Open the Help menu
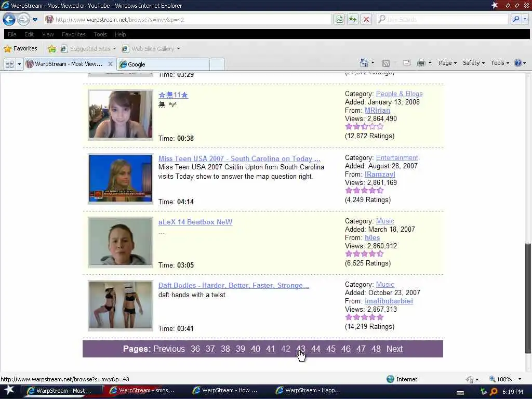Viewport: 532px width, 399px height. pos(120,34)
